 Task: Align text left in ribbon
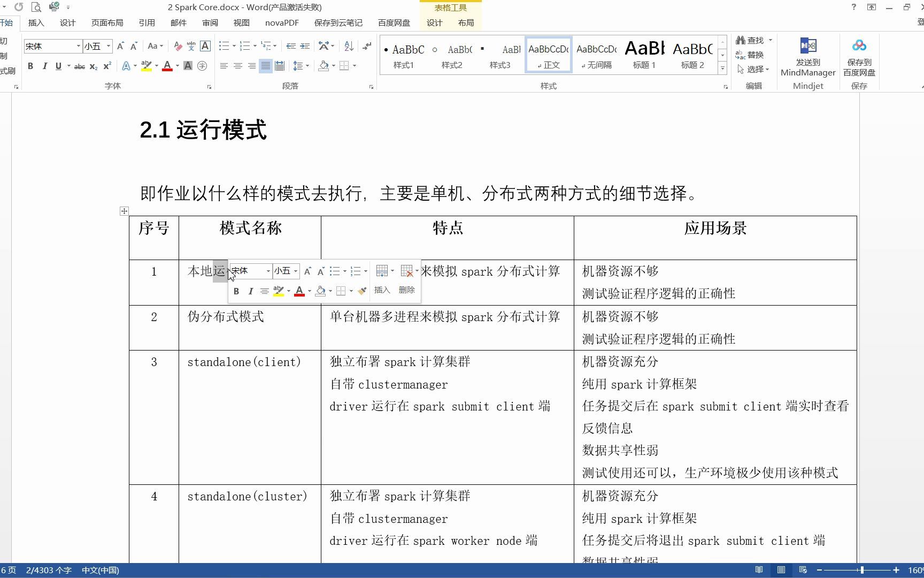point(224,66)
